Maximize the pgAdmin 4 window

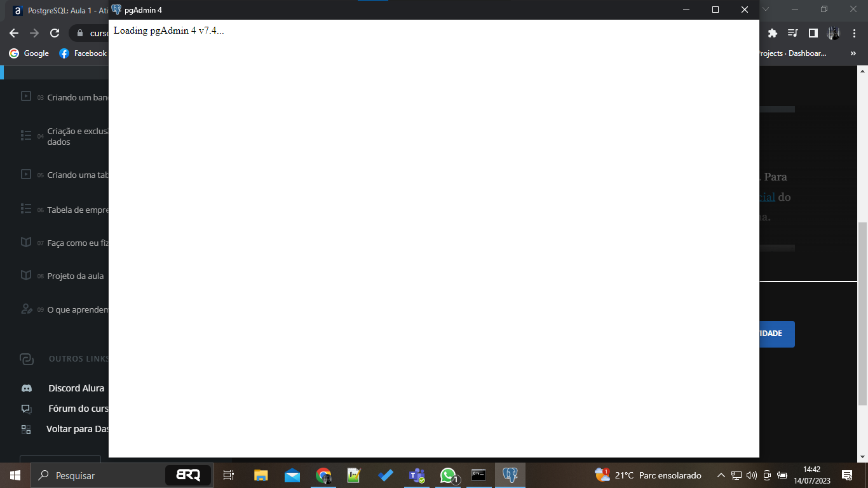pyautogui.click(x=715, y=10)
